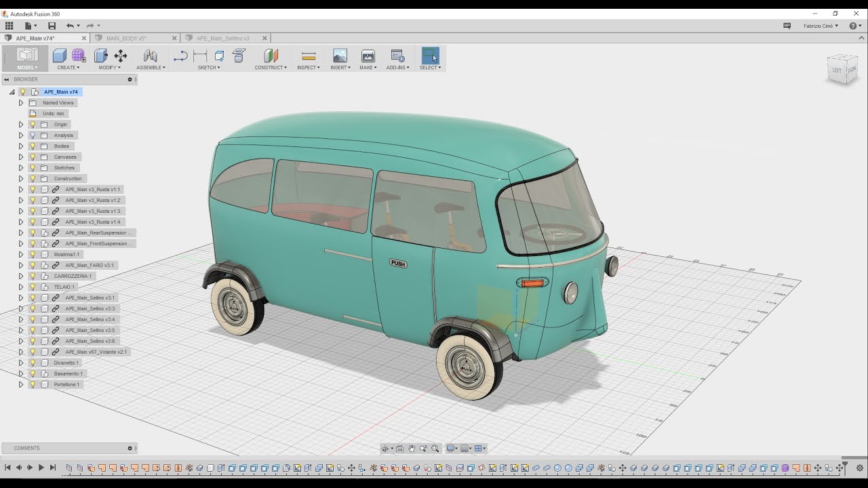The image size is (868, 488).
Task: Open the Data Panel grid icon
Action: pyautogui.click(x=9, y=26)
